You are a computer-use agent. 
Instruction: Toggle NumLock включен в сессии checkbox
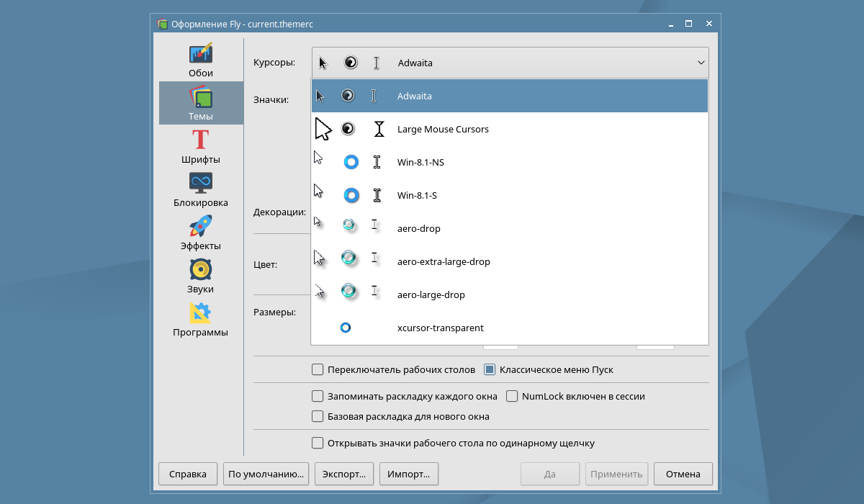(x=512, y=396)
